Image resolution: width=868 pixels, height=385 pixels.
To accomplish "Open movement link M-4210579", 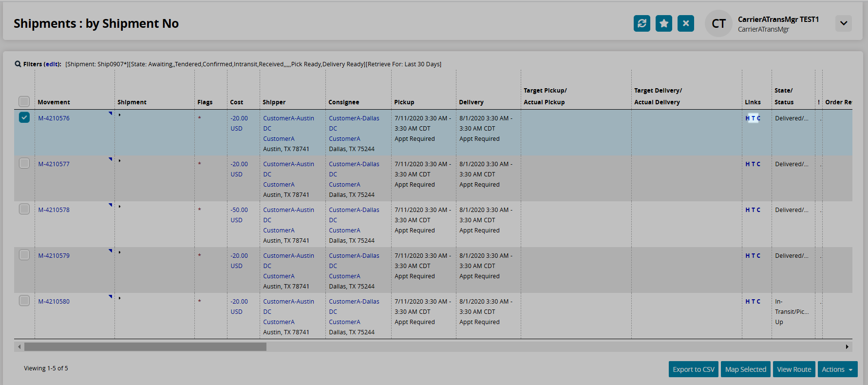I will pos(54,256).
